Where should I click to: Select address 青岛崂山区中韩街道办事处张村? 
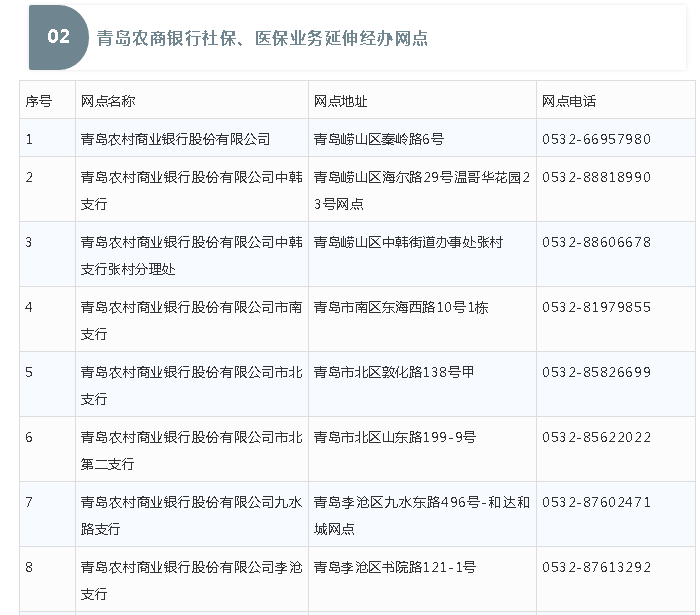(408, 242)
